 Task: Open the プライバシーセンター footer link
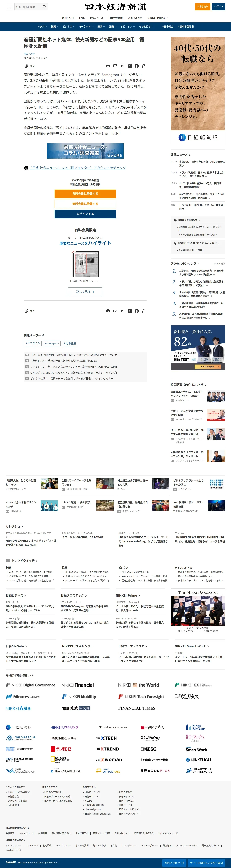(x=187, y=845)
